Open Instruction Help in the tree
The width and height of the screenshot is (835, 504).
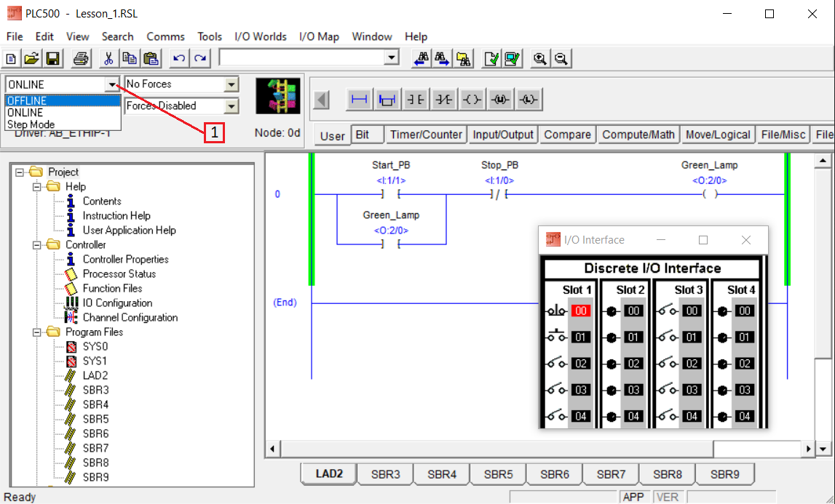pos(116,215)
